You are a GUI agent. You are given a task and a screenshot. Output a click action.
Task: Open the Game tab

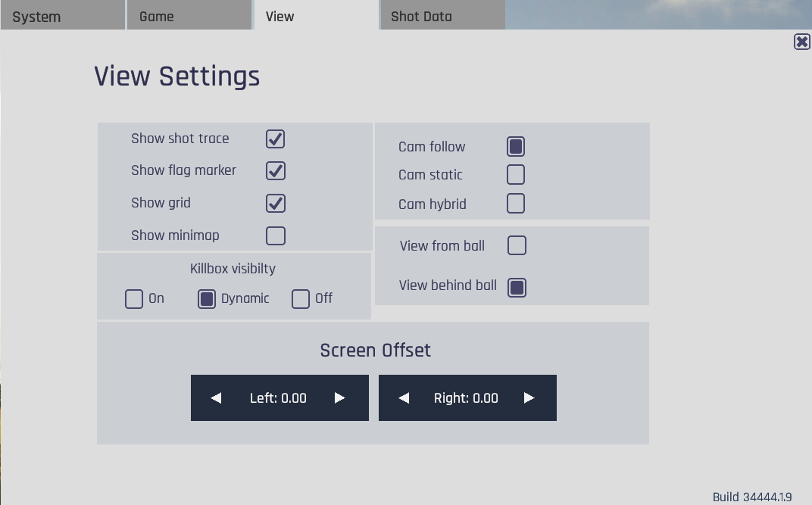[x=189, y=15]
